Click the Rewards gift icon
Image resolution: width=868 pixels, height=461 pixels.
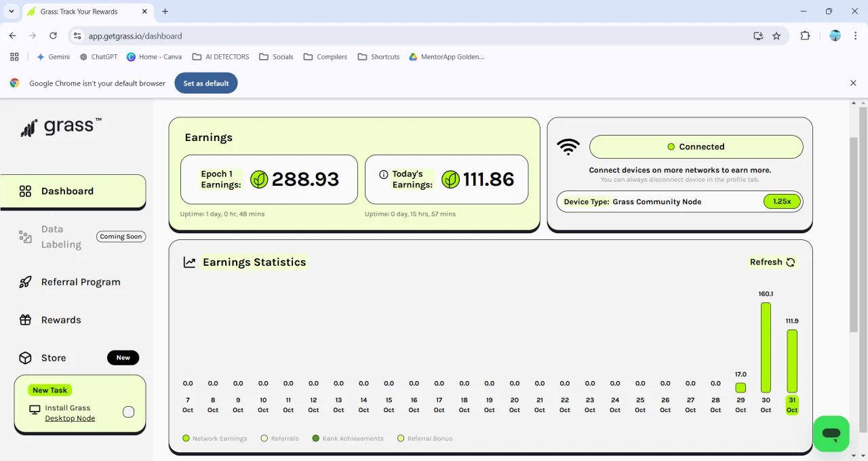tap(25, 320)
